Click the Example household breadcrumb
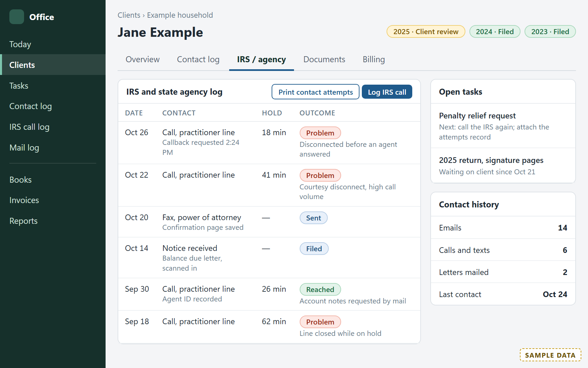The image size is (588, 368). pos(180,15)
